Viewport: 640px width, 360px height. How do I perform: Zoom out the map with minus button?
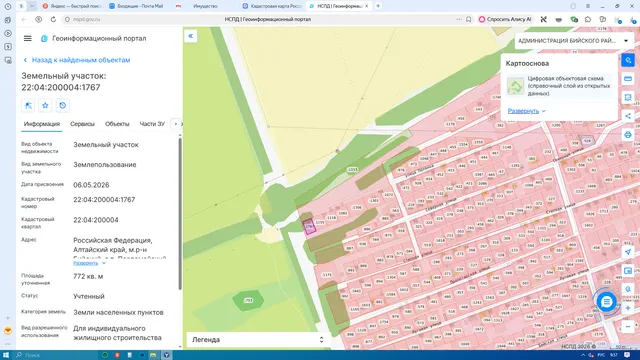click(x=628, y=327)
